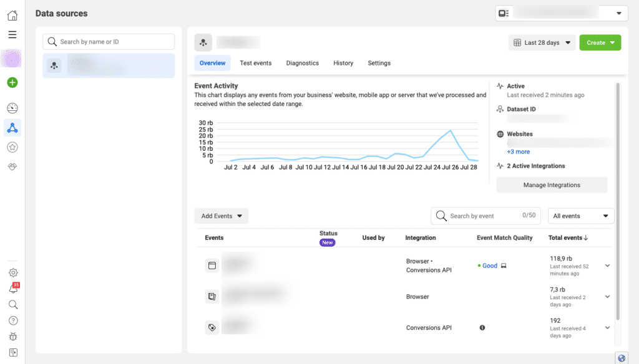Open the Diagnostics tab
639x364 pixels.
tap(303, 63)
